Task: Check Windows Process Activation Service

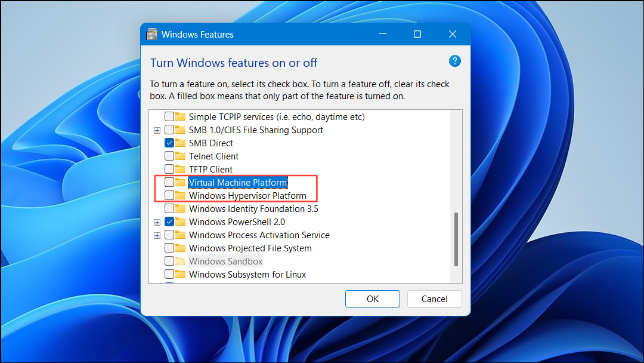Action: pos(169,235)
